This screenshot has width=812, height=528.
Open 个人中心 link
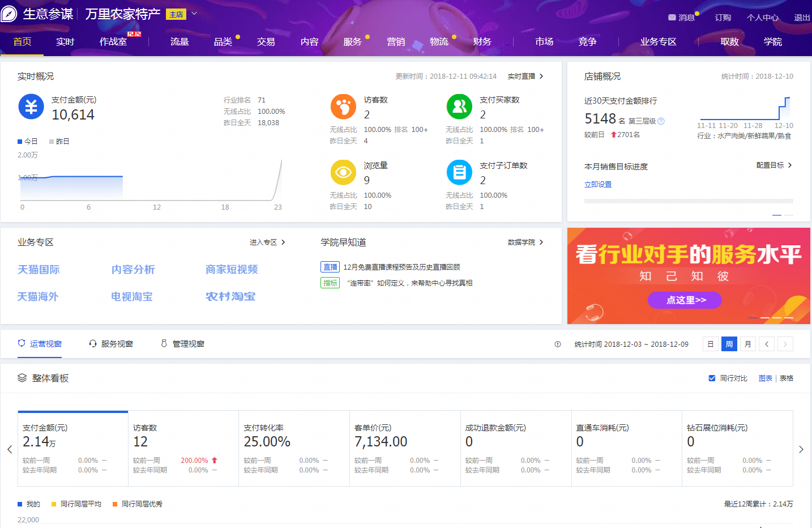[x=763, y=18]
